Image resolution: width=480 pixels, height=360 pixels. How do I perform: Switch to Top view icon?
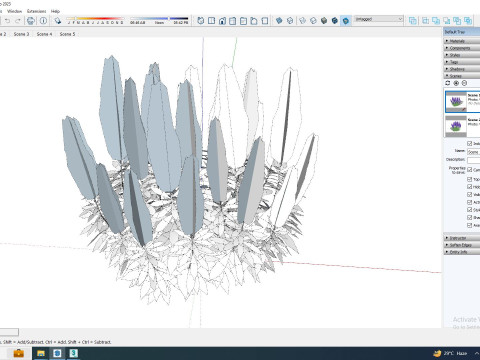pos(211,21)
